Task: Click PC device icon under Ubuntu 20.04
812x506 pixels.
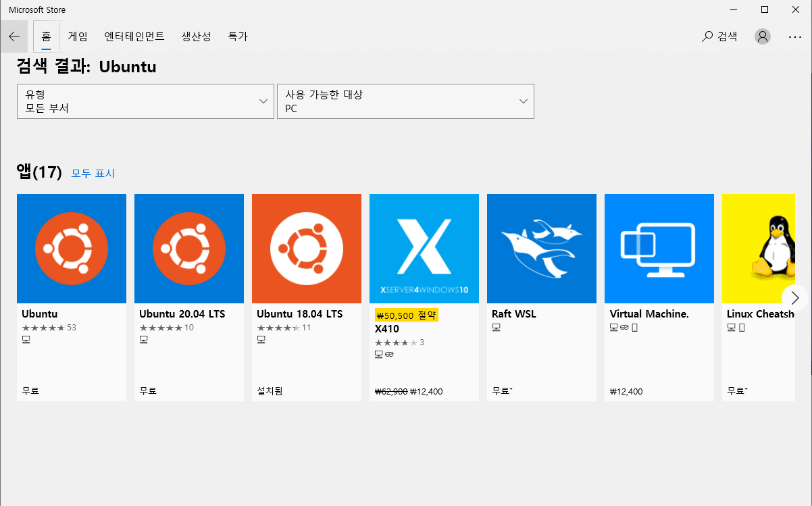Action: (144, 340)
